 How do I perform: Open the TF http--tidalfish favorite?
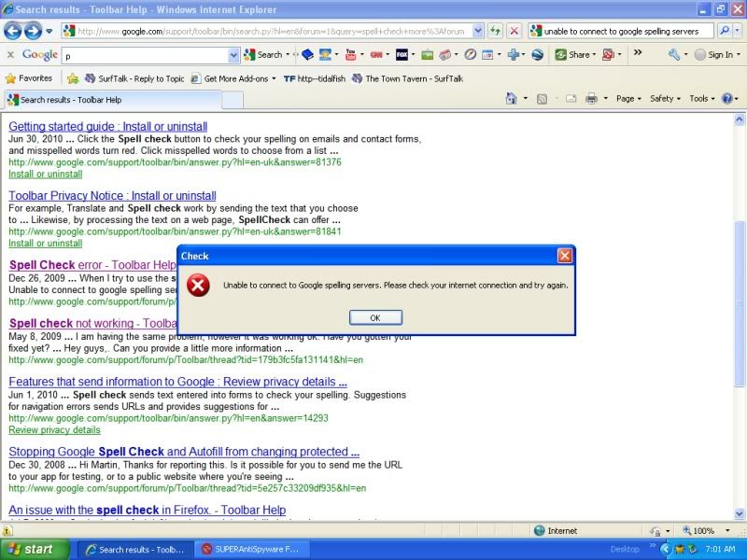(315, 78)
